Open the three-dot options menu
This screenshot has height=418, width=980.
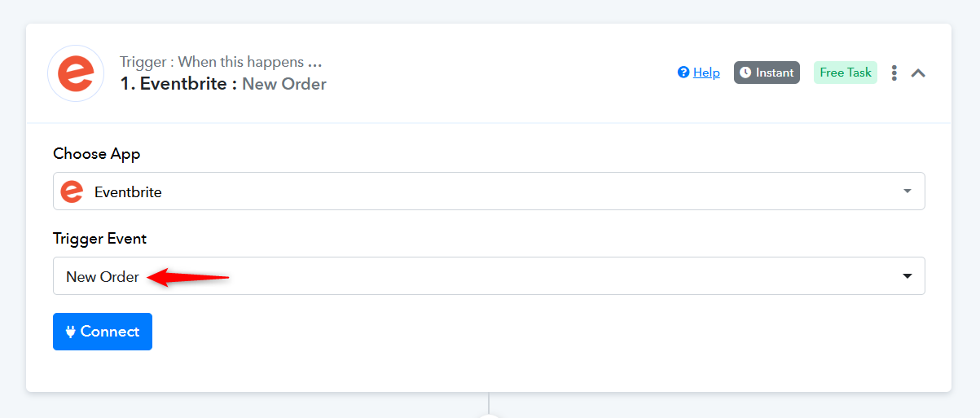click(894, 73)
